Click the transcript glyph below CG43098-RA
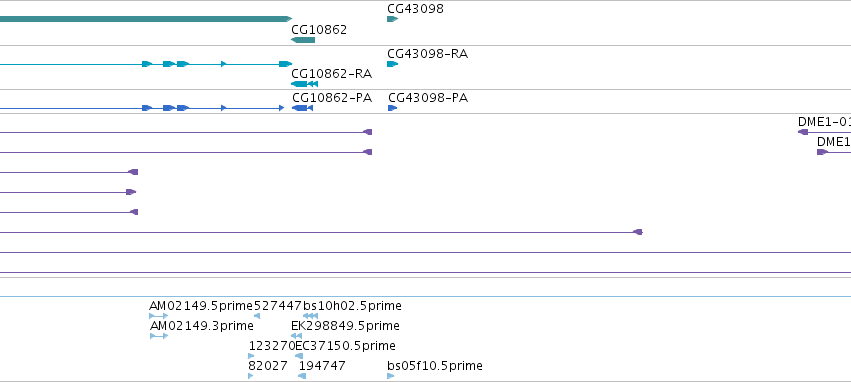 coord(392,64)
